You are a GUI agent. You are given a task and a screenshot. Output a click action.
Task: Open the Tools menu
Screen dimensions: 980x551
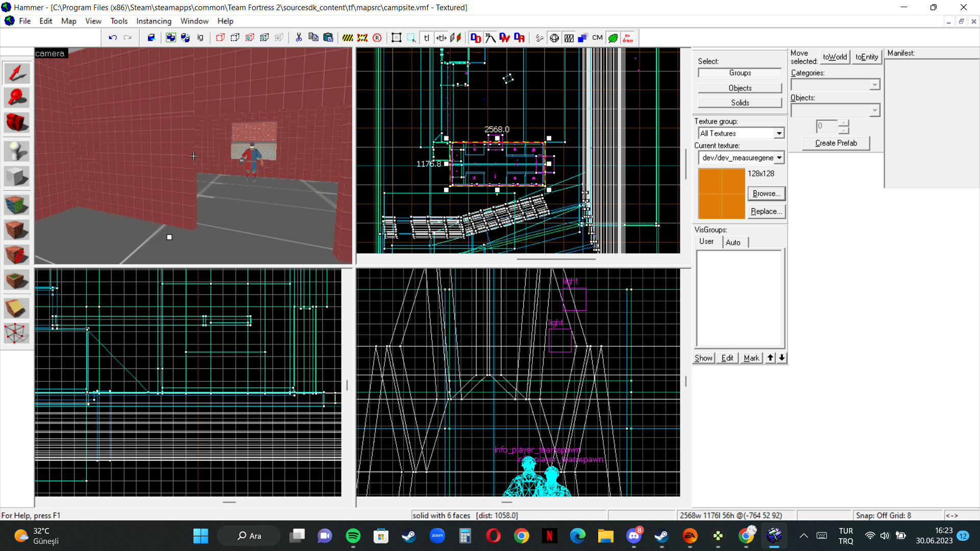click(x=118, y=21)
